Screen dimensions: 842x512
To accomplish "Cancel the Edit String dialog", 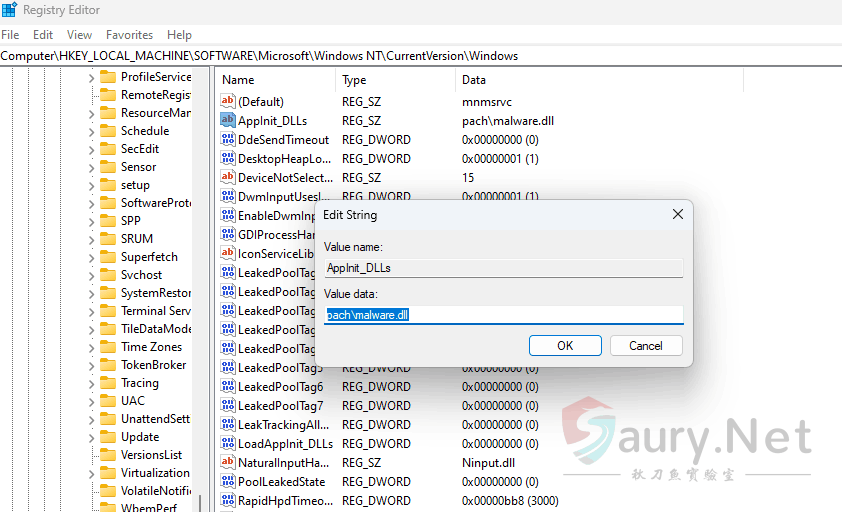I will (x=645, y=345).
